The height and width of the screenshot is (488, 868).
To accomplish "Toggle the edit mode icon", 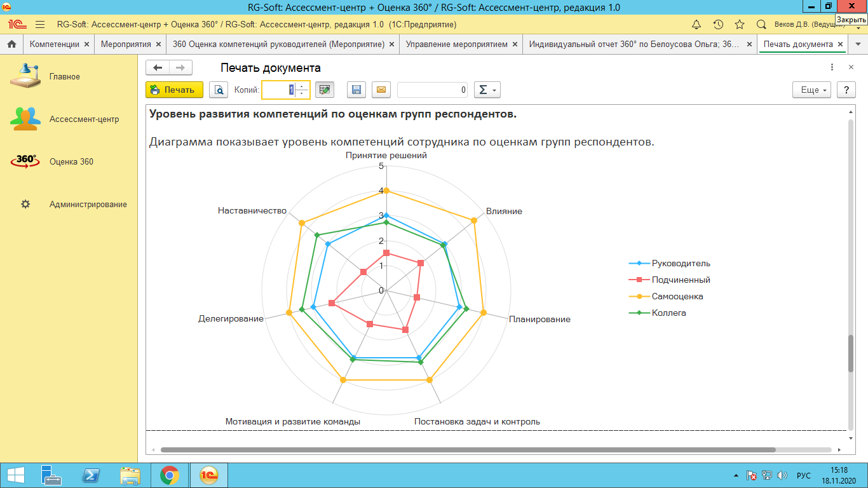I will 325,90.
